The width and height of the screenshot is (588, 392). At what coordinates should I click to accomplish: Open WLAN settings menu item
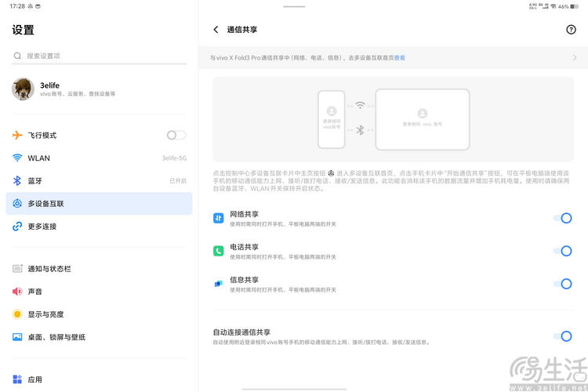click(99, 158)
